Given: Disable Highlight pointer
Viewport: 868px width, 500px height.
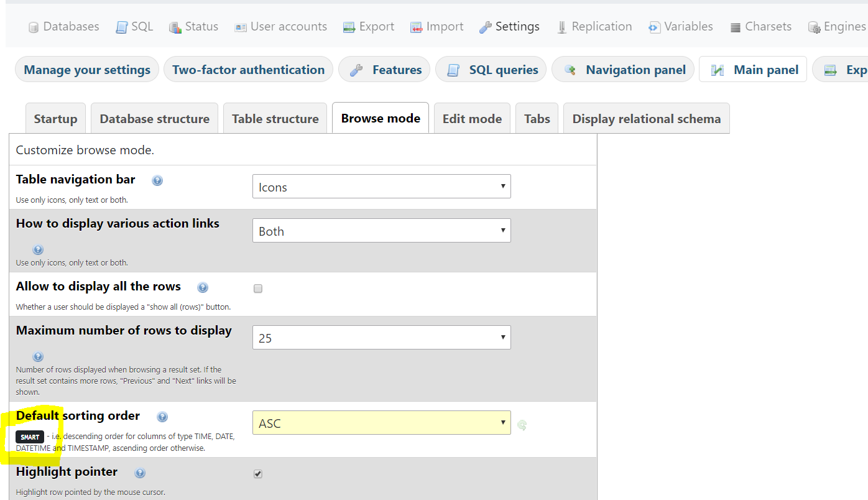Looking at the screenshot, I should point(258,473).
